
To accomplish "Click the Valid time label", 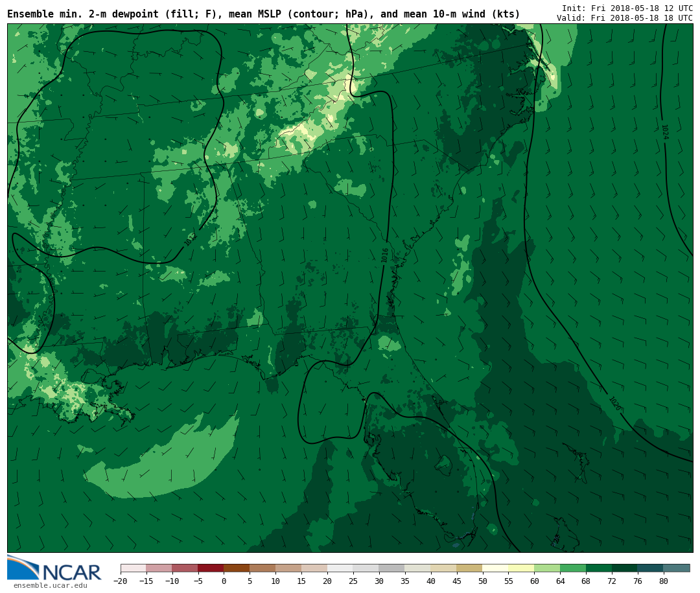I will (624, 18).
